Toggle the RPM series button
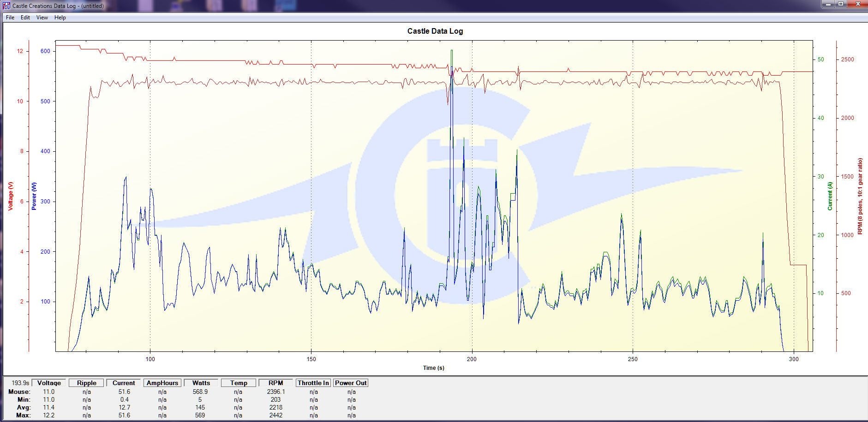The width and height of the screenshot is (868, 422). pos(276,383)
